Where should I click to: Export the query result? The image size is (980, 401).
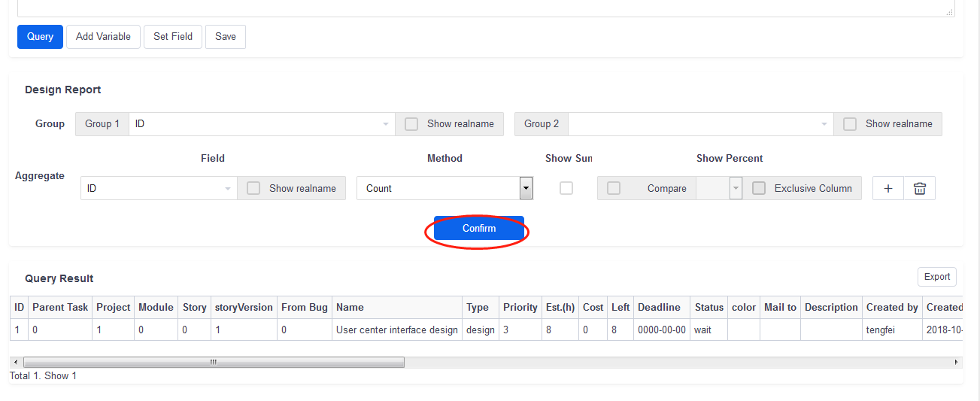tap(936, 277)
